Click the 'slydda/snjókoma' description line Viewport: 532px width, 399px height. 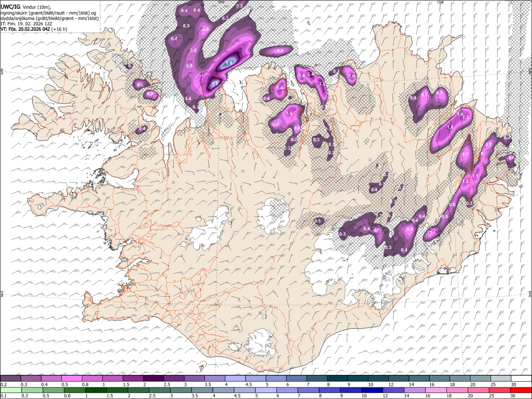click(50, 18)
